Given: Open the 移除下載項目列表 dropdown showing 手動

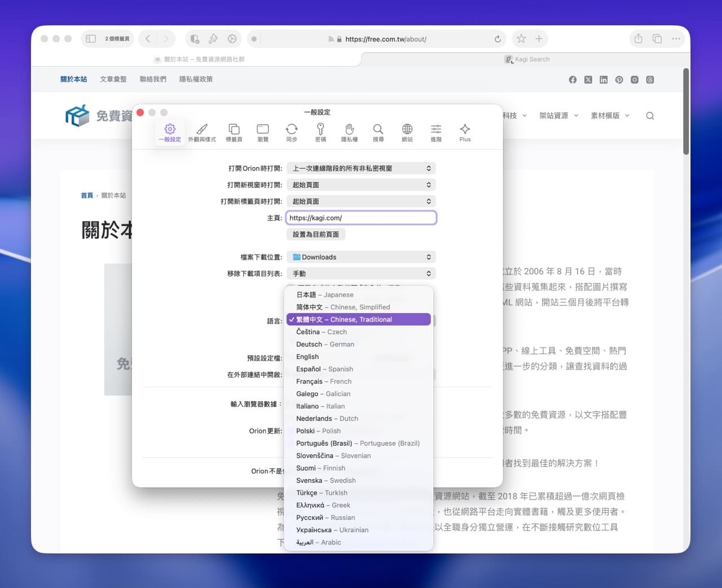Looking at the screenshot, I should 361,273.
